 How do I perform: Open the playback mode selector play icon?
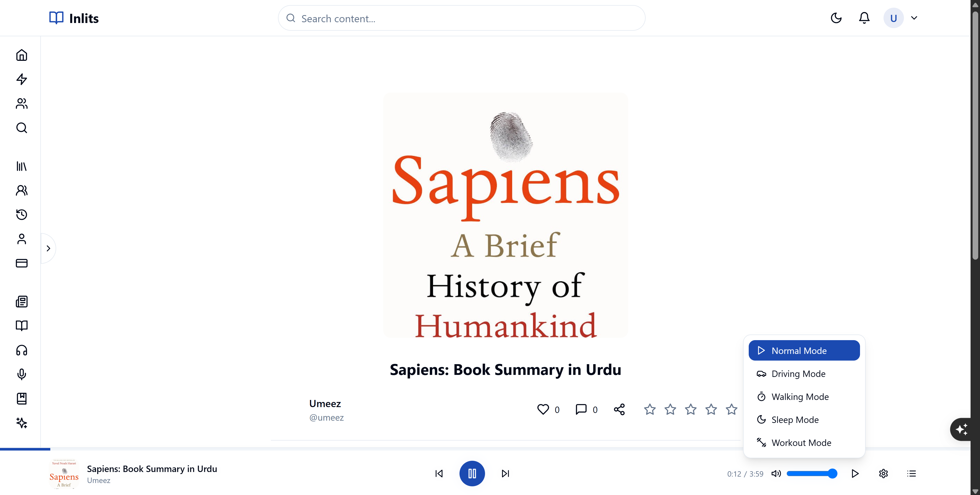(855, 474)
